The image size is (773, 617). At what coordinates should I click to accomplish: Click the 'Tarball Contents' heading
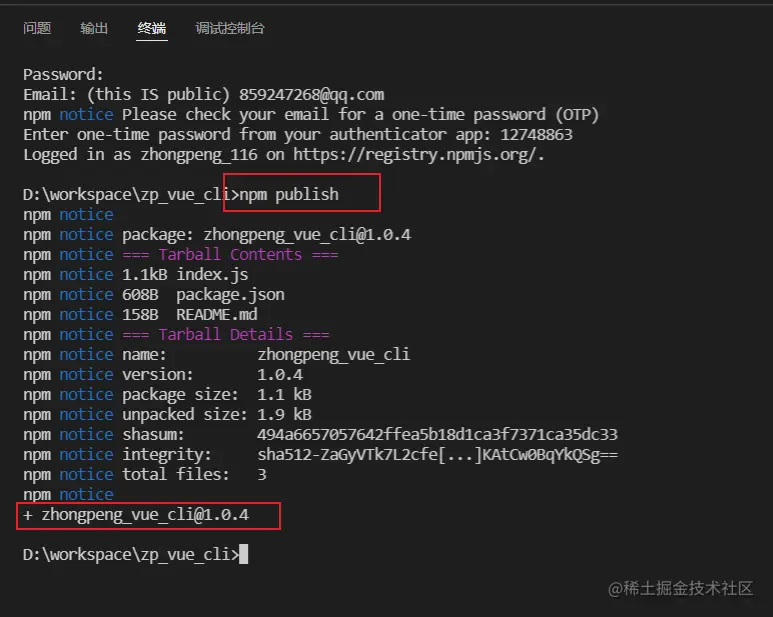(230, 255)
